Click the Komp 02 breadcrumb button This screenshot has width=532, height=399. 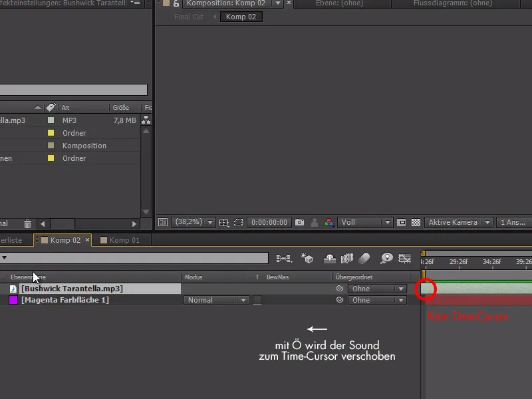(x=241, y=17)
